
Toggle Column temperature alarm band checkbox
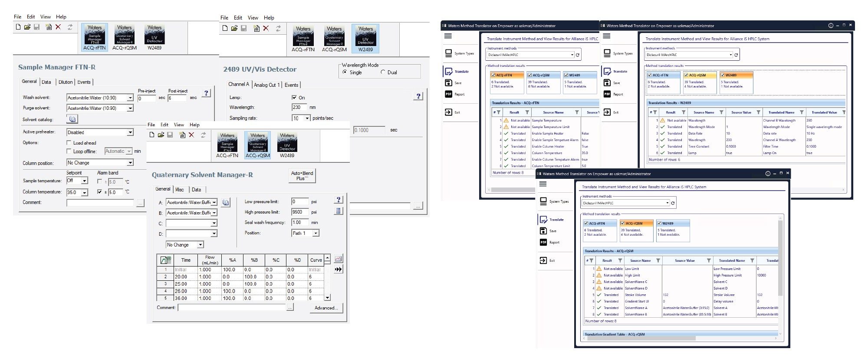(x=100, y=191)
